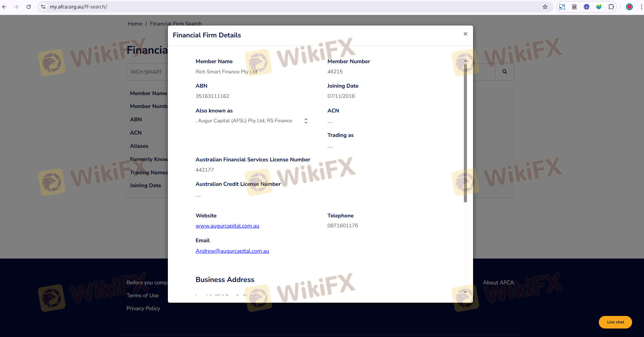Step through the Also known as list
644x337 pixels.
click(x=306, y=121)
